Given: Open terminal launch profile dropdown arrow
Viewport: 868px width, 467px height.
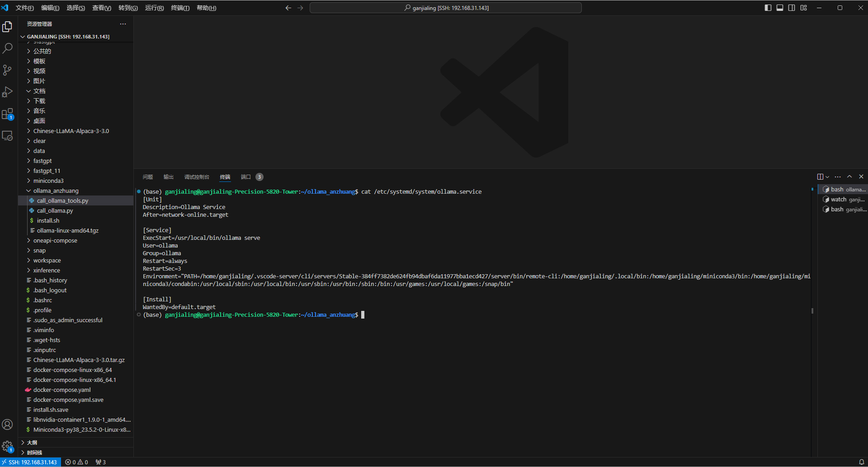Looking at the screenshot, I should (x=827, y=177).
